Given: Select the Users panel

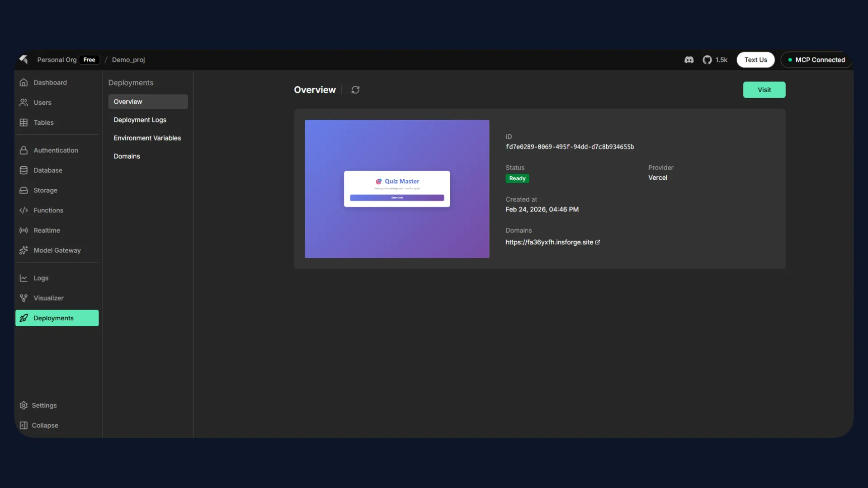Looking at the screenshot, I should (42, 103).
